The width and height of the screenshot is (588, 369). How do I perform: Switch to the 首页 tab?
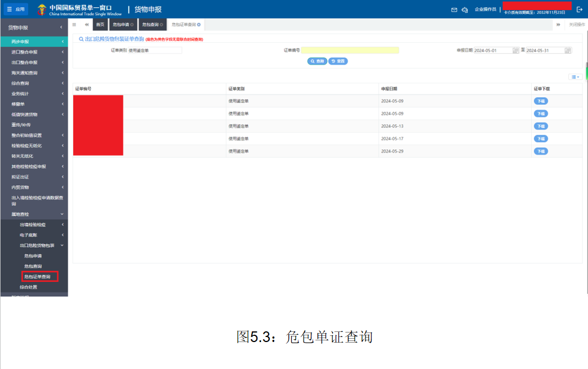point(100,25)
